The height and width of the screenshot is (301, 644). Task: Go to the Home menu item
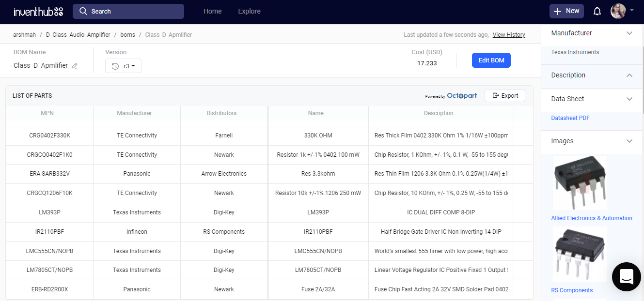212,11
